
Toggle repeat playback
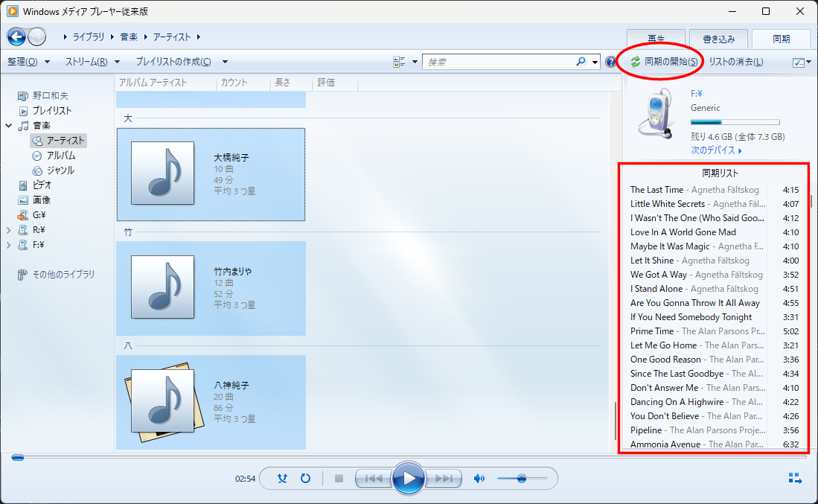click(x=306, y=479)
